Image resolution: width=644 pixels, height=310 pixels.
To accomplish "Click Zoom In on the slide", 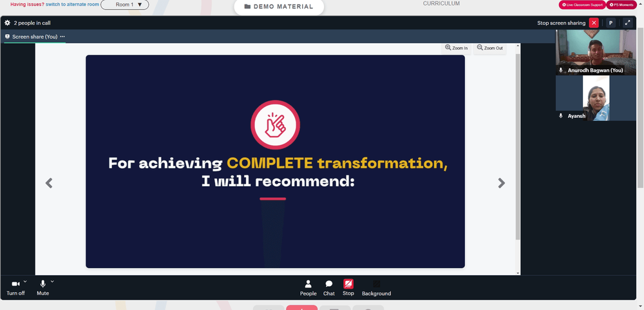I will click(x=457, y=48).
